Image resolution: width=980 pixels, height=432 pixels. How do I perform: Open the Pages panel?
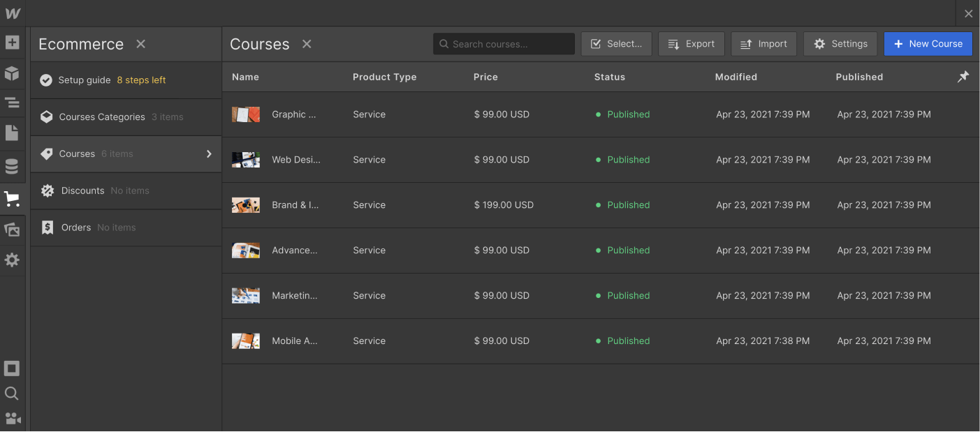(12, 133)
